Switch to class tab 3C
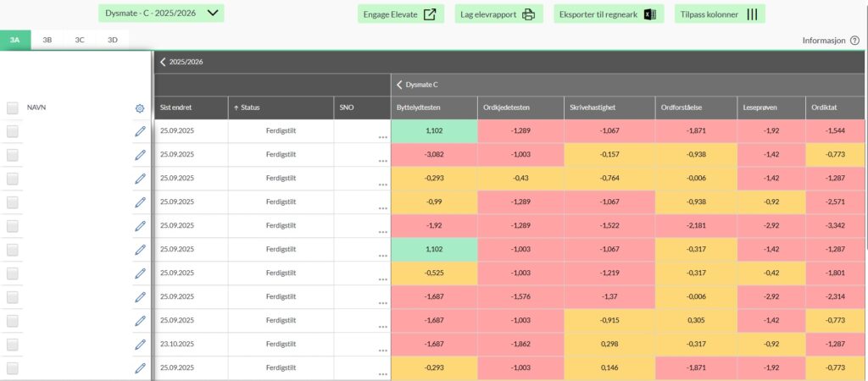The image size is (868, 381). (80, 40)
